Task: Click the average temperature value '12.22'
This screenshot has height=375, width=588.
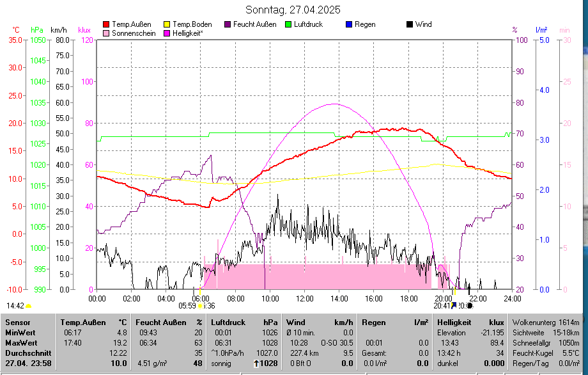Action: (x=118, y=353)
